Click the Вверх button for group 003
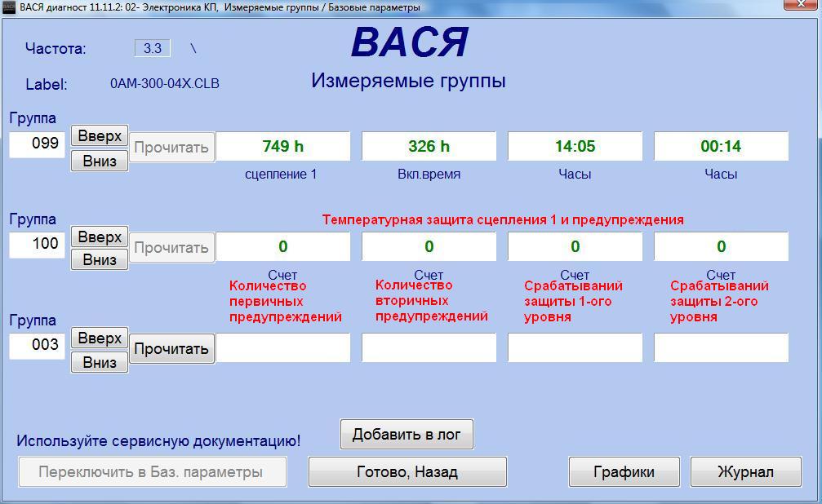 [x=100, y=338]
